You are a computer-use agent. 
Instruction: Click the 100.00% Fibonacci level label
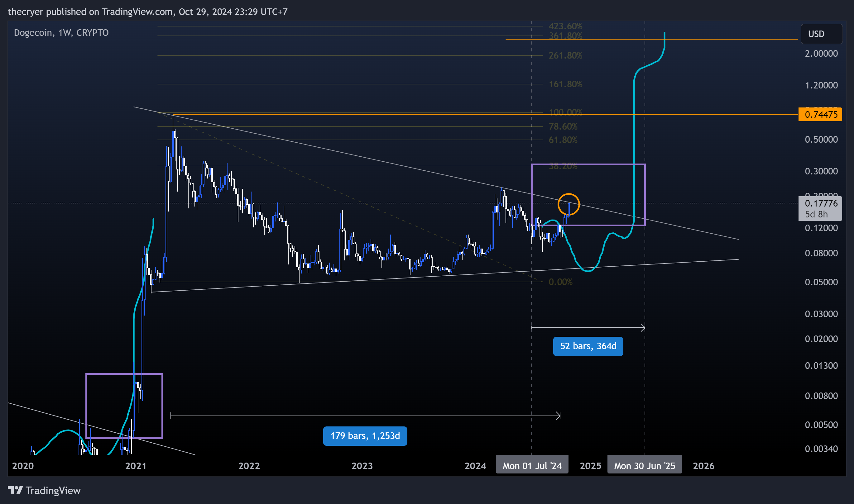pyautogui.click(x=565, y=112)
